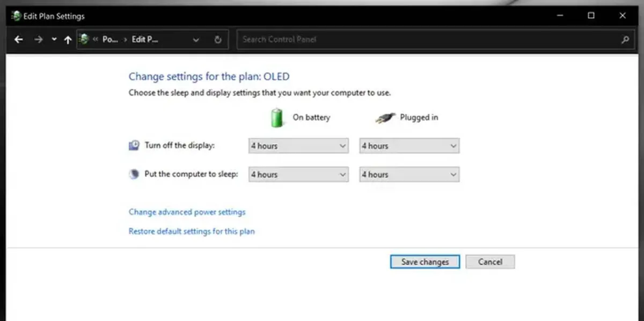Viewport: 644px width, 321px height.
Task: Click the Forward navigation arrow
Action: (x=38, y=40)
